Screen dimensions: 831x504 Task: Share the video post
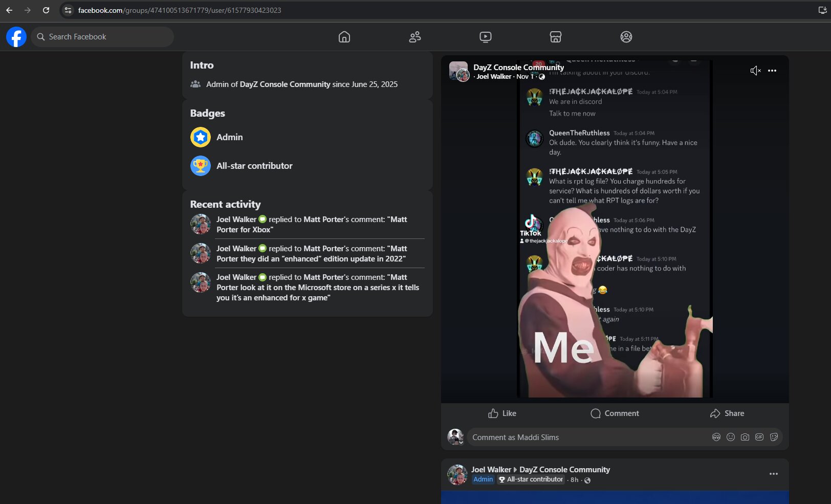(x=727, y=413)
